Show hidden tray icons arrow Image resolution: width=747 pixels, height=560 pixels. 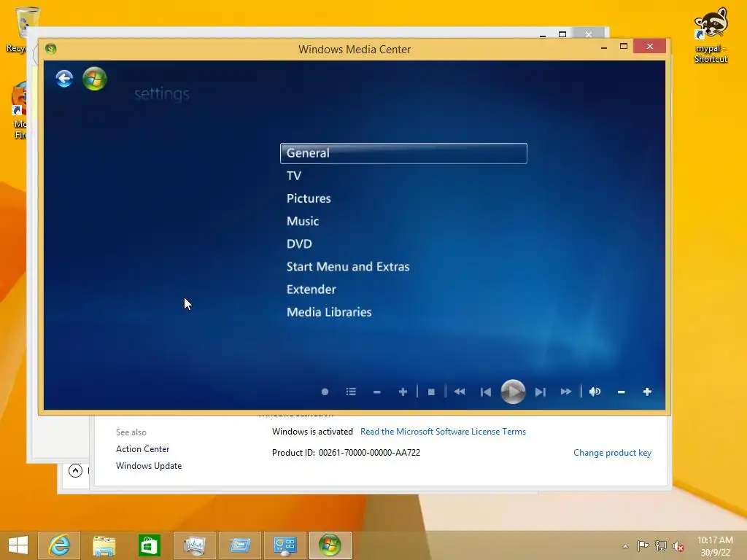click(625, 546)
